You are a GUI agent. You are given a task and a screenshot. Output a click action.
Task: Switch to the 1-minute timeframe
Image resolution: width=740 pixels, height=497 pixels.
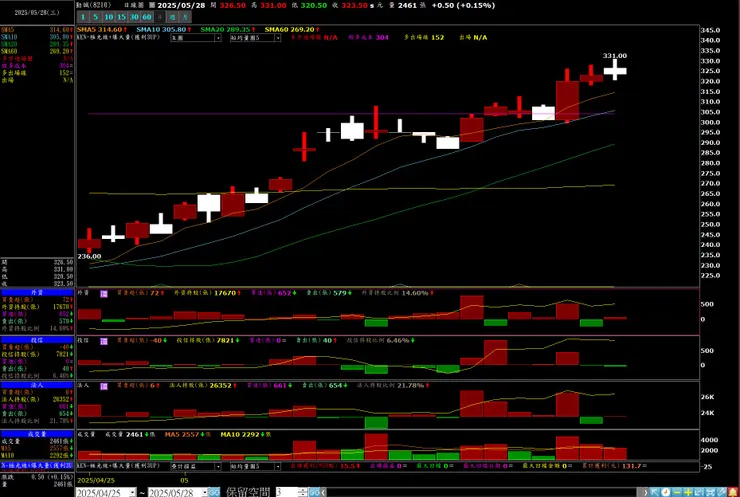pos(83,17)
